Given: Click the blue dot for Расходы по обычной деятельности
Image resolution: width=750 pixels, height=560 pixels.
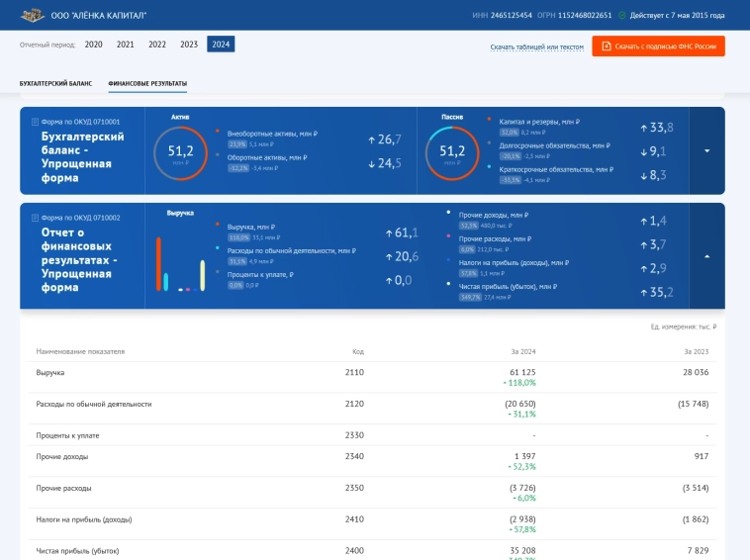Looking at the screenshot, I should click(217, 248).
